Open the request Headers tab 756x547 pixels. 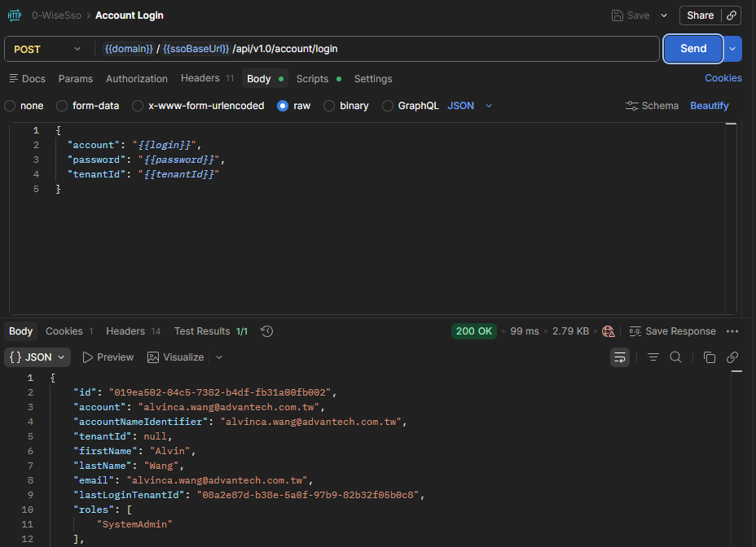click(207, 78)
